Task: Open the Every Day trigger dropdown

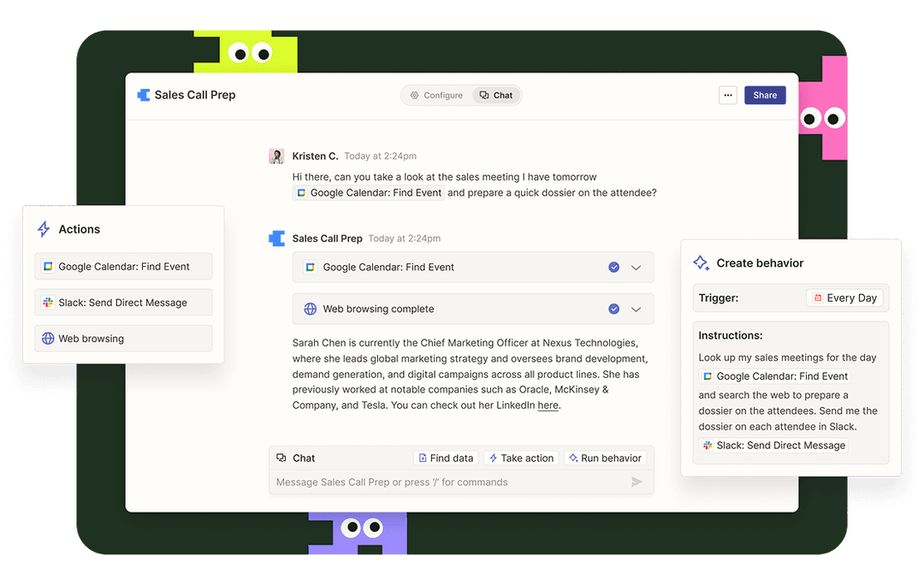Action: [844, 298]
